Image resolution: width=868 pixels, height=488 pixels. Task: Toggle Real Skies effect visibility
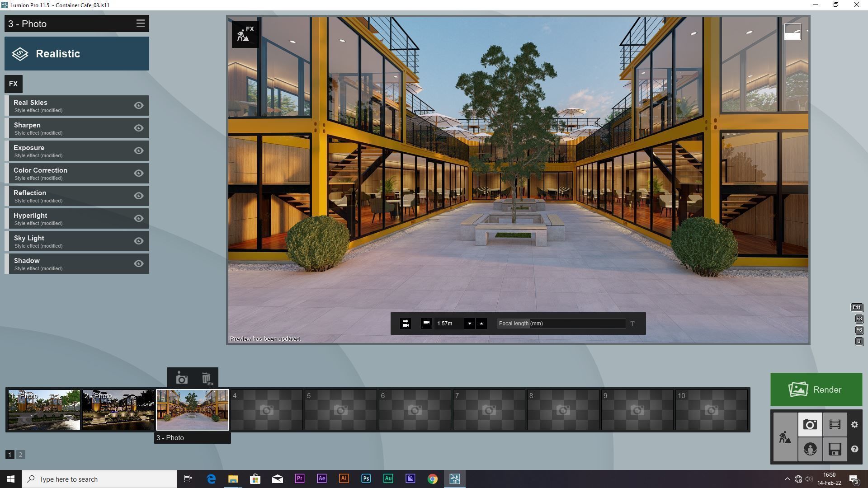[x=139, y=106]
